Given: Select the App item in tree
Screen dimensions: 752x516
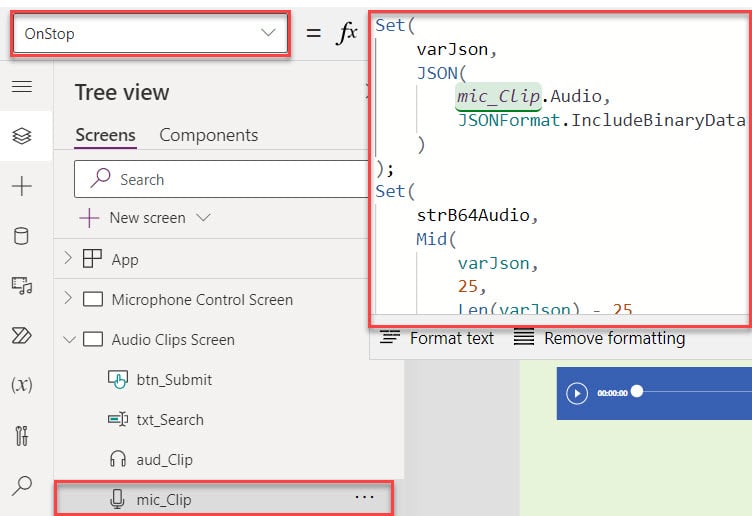Looking at the screenshot, I should (125, 259).
